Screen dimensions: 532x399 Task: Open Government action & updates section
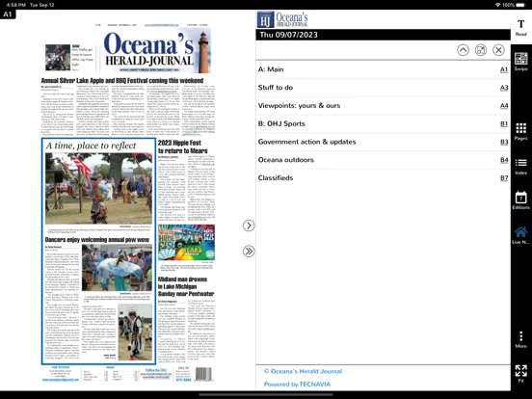[x=383, y=142]
